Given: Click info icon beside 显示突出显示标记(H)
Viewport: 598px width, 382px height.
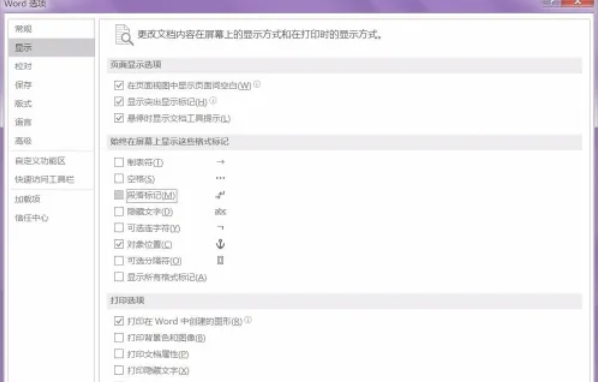Looking at the screenshot, I should 213,100.
